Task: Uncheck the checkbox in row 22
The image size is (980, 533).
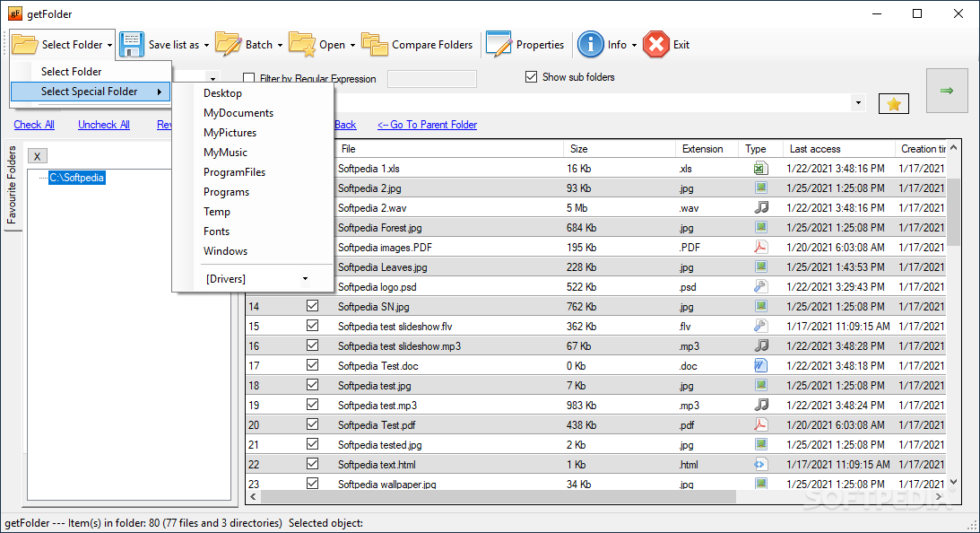Action: [313, 464]
